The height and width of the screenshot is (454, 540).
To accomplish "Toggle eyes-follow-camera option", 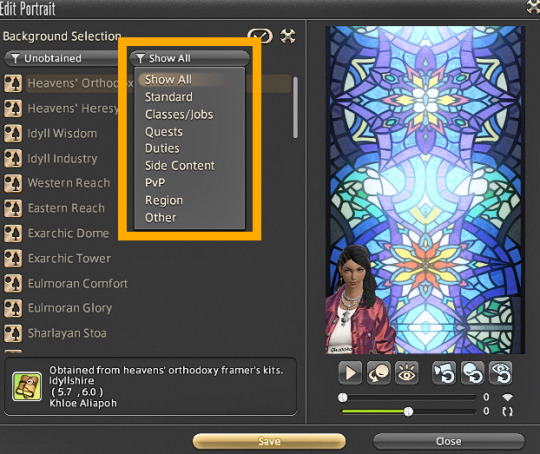I will pyautogui.click(x=407, y=373).
